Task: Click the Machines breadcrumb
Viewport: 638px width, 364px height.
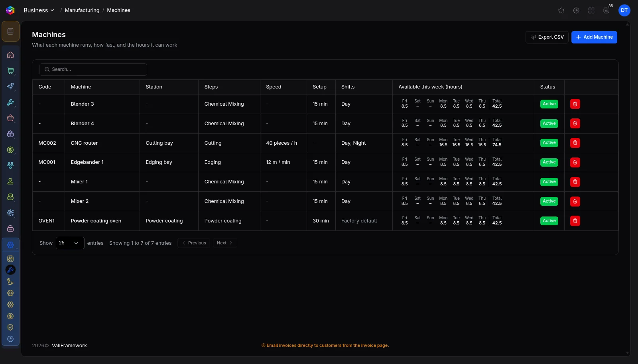Action: [x=118, y=10]
